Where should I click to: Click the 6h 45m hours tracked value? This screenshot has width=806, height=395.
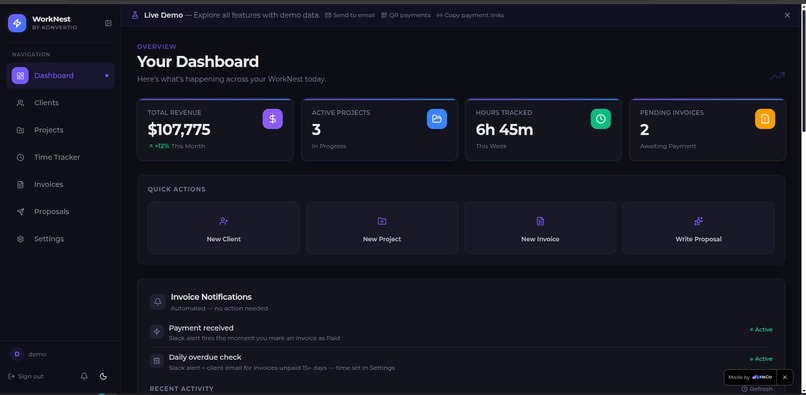tap(504, 130)
